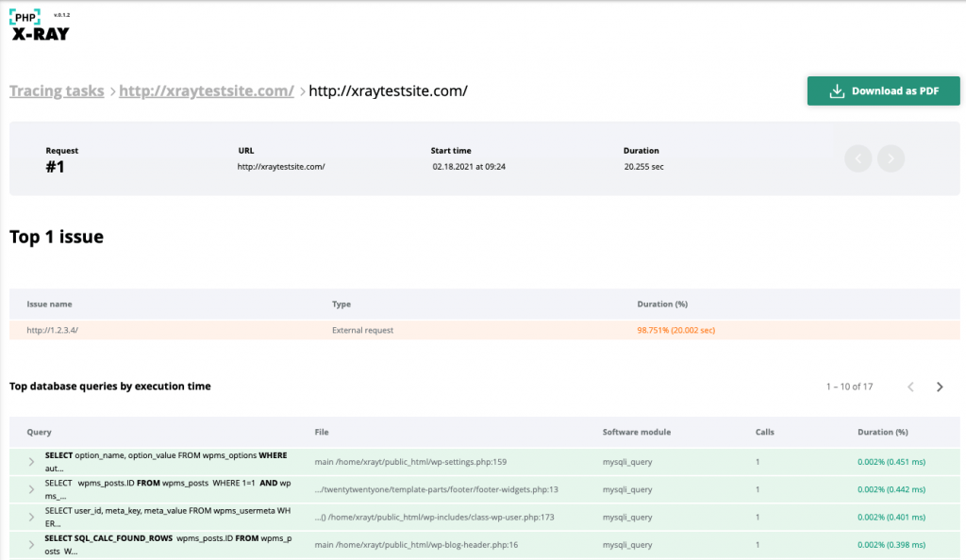This screenshot has width=966, height=560.
Task: Click the next request arrow
Action: (891, 158)
